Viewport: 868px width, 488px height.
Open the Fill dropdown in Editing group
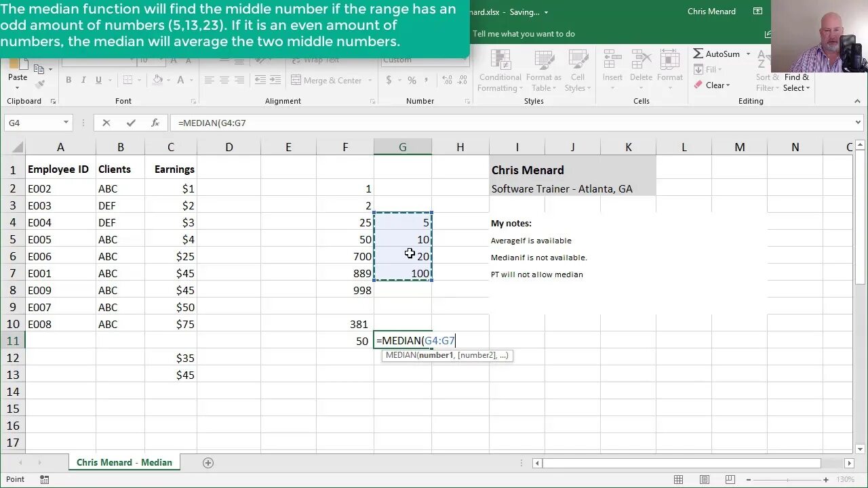707,69
